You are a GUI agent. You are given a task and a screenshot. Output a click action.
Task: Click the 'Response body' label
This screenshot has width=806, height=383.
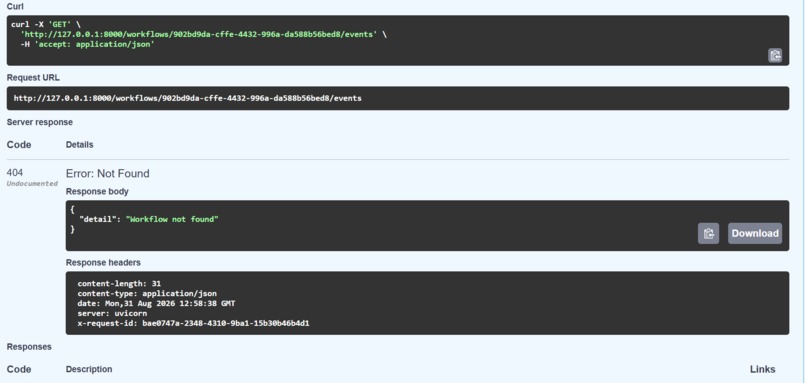click(x=97, y=192)
